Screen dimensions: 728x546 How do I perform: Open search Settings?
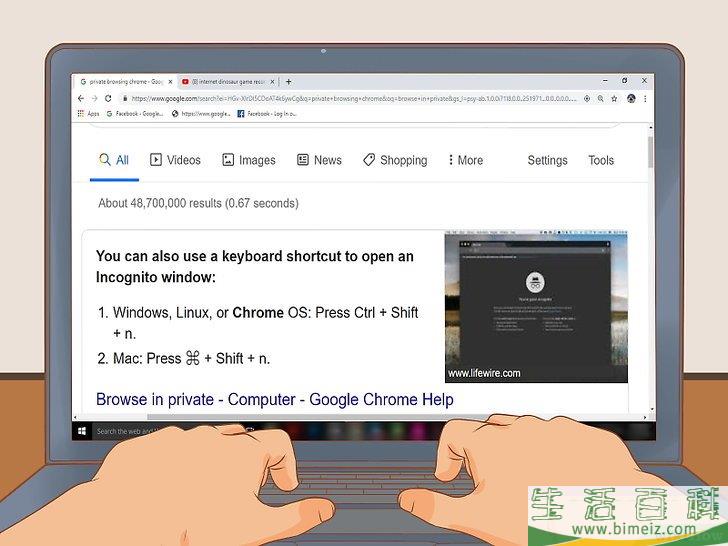tap(547, 160)
